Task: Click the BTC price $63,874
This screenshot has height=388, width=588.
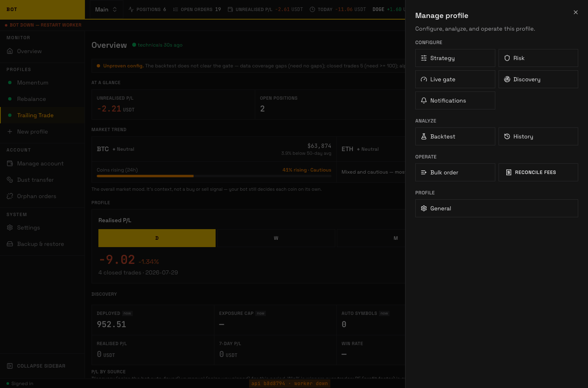Action: (x=319, y=146)
